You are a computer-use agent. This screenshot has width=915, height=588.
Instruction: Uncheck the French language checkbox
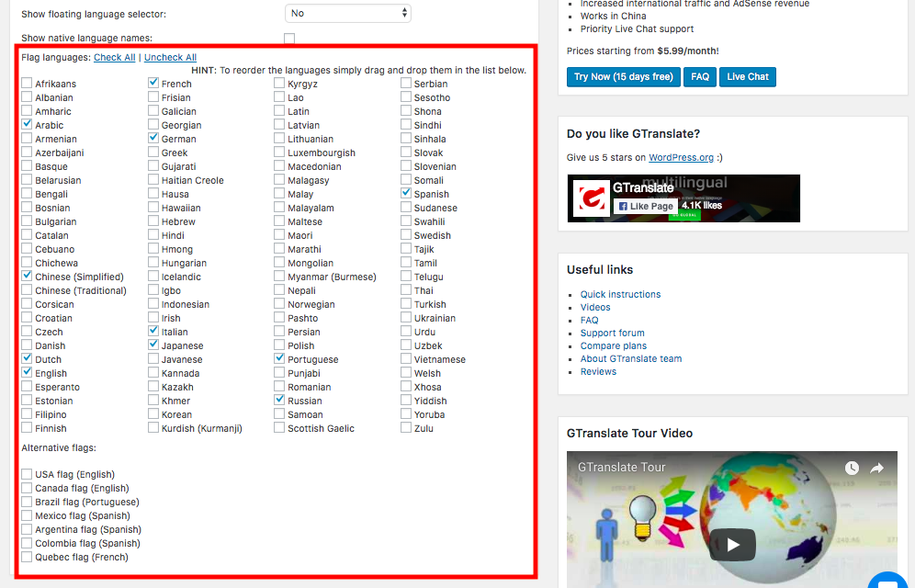[154, 84]
